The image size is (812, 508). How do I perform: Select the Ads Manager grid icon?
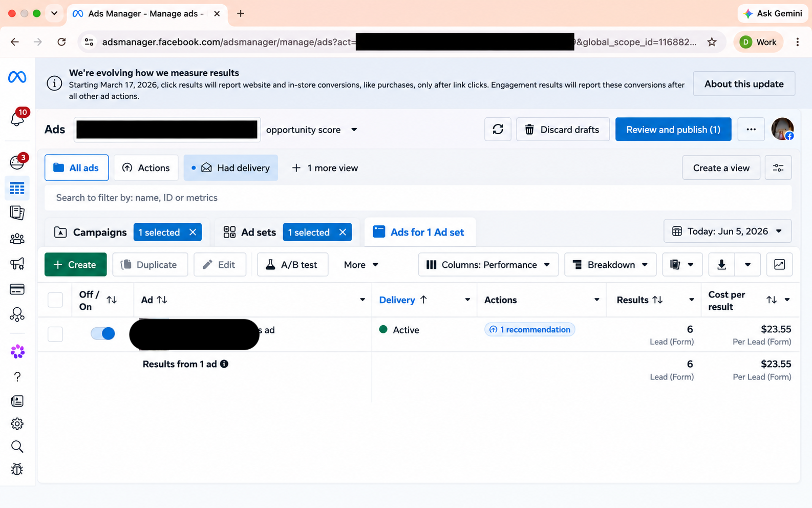tap(17, 188)
